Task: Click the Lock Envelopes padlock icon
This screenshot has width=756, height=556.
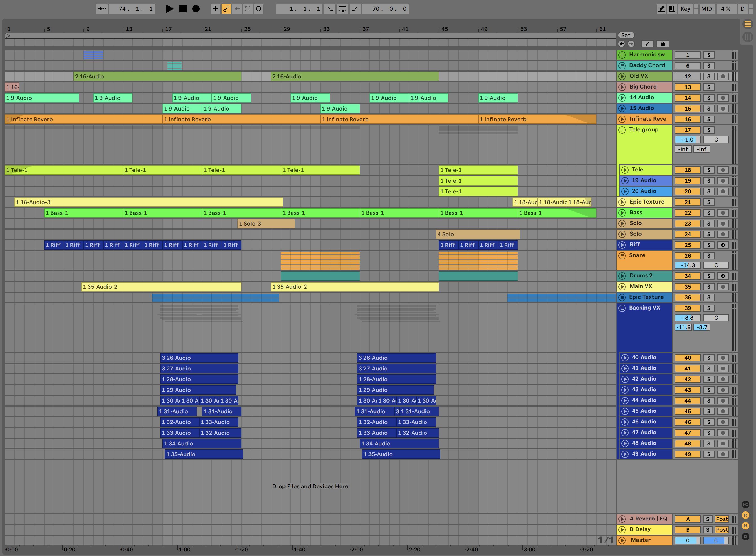Action: coord(662,44)
